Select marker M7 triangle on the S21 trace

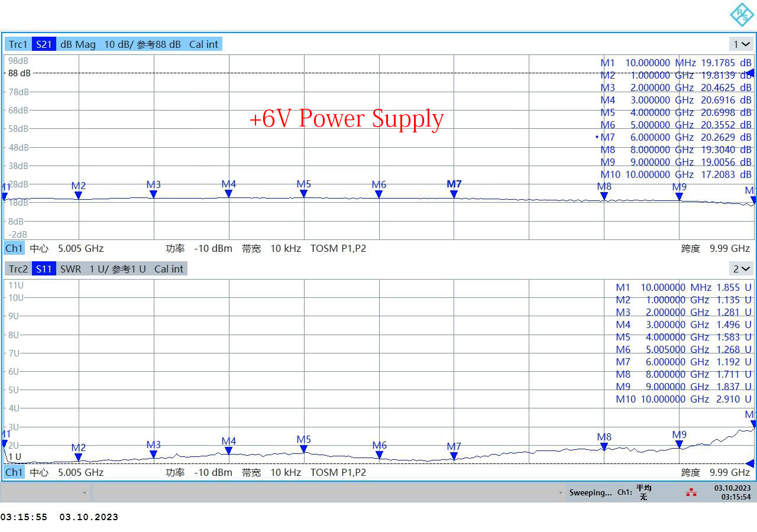454,194
